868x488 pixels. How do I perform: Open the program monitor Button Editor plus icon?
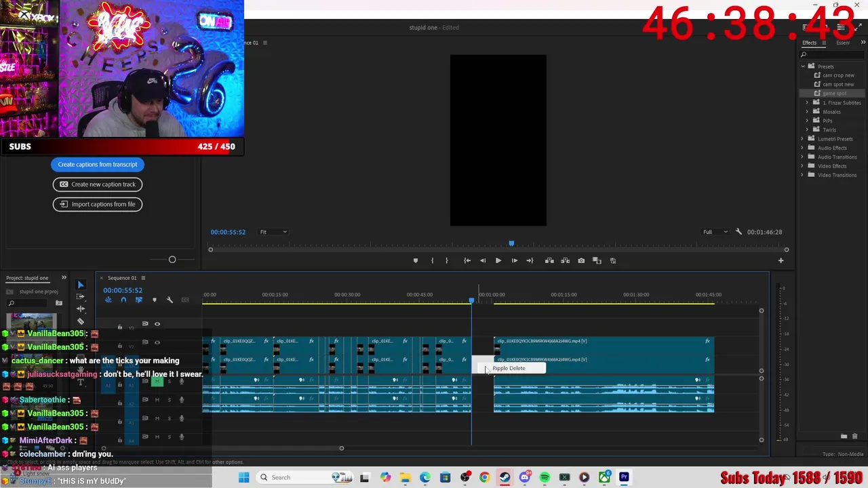coord(781,261)
